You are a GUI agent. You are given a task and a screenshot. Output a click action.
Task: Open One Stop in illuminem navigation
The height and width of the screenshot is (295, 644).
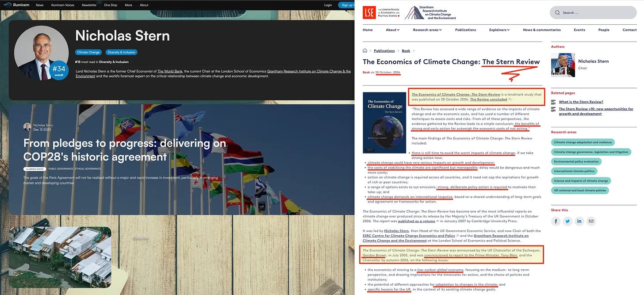click(111, 5)
